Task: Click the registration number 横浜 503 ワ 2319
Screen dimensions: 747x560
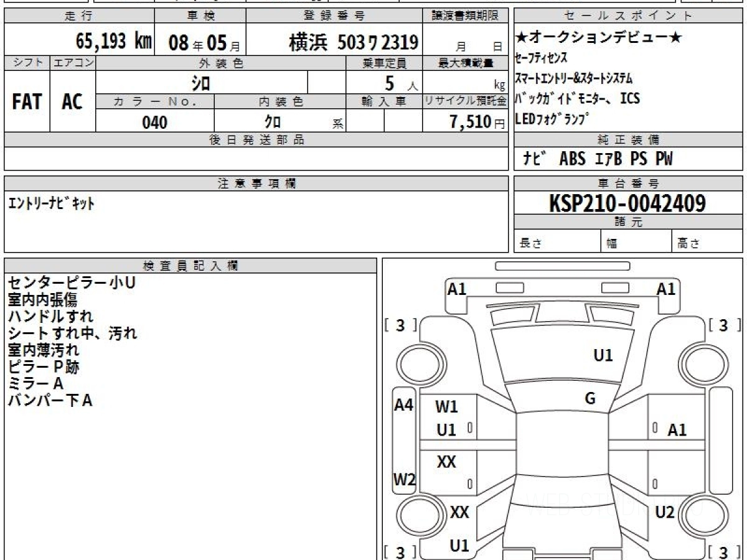Action: (353, 42)
